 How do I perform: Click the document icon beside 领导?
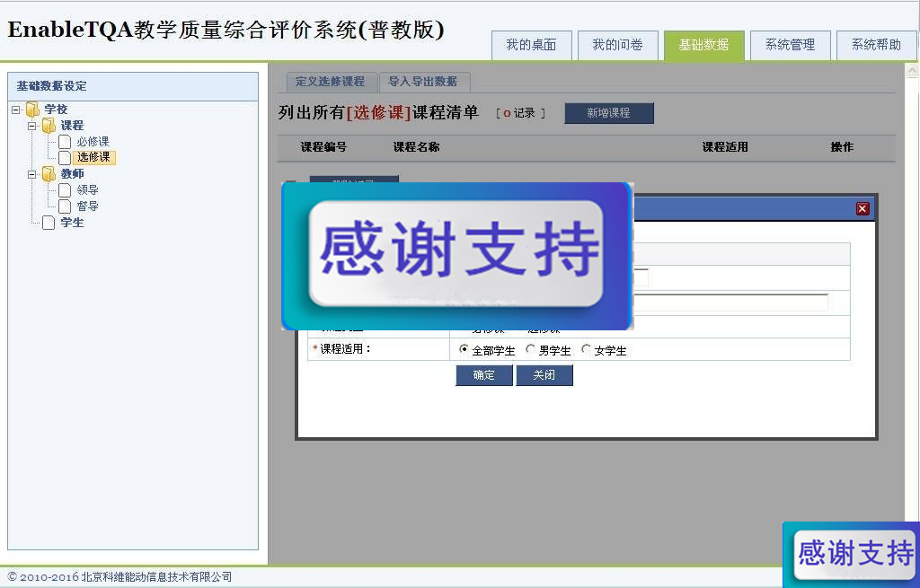tap(65, 190)
